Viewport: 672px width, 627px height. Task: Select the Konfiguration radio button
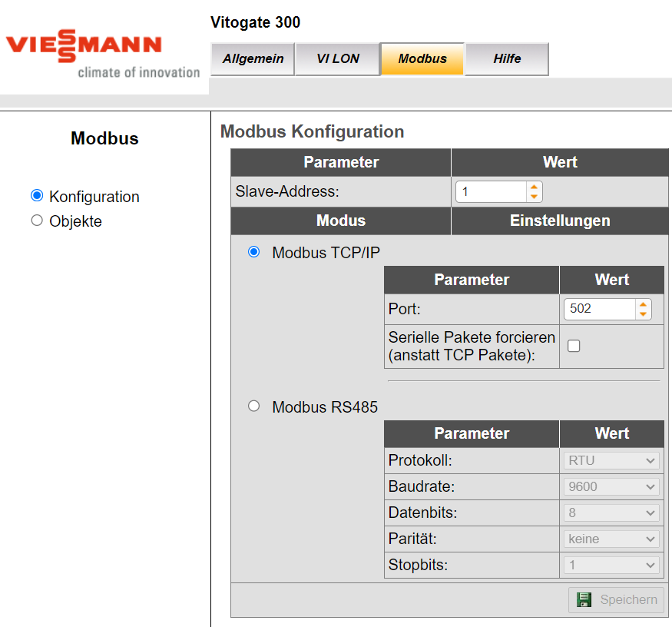click(37, 196)
